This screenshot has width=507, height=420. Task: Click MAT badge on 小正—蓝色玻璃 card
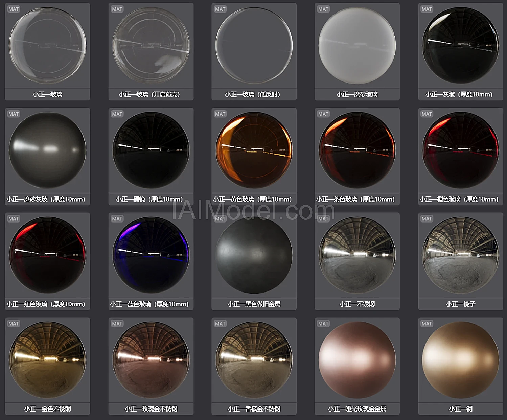117,219
